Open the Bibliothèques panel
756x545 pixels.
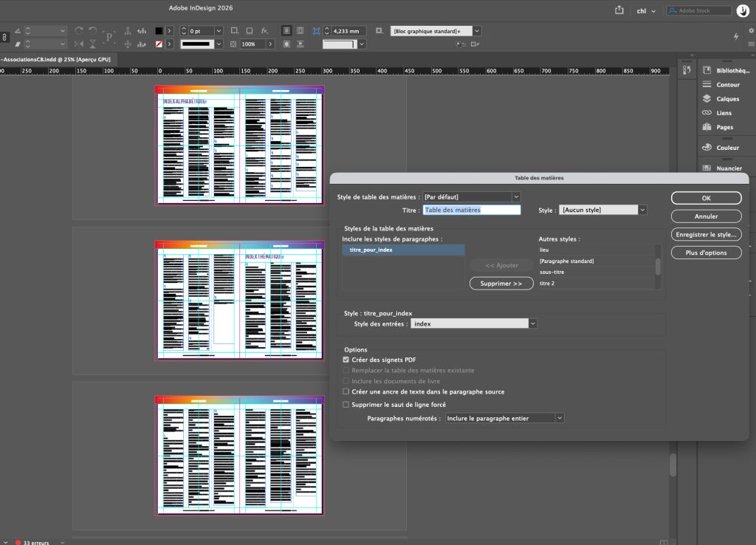(727, 70)
